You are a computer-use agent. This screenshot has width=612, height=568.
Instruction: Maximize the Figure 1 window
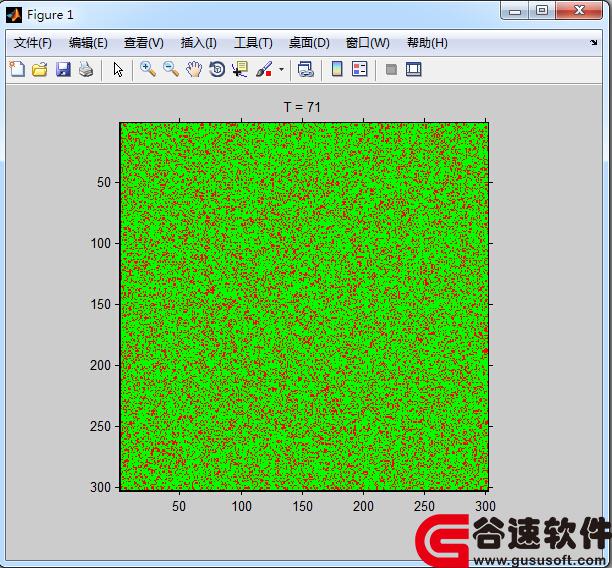[542, 11]
